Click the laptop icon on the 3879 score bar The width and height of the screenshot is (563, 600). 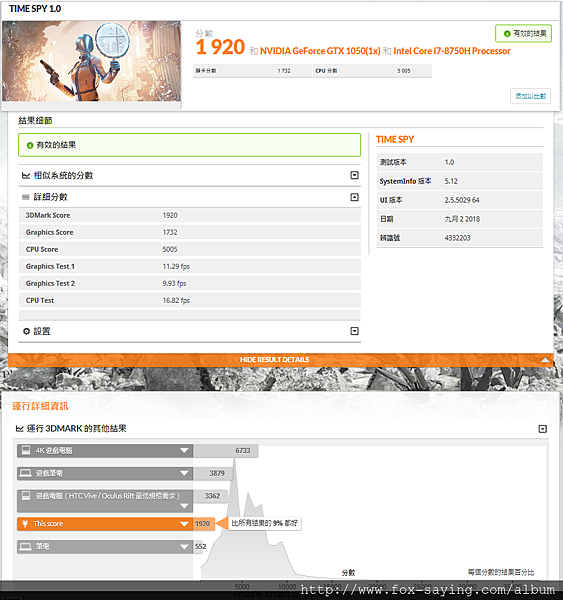25,473
